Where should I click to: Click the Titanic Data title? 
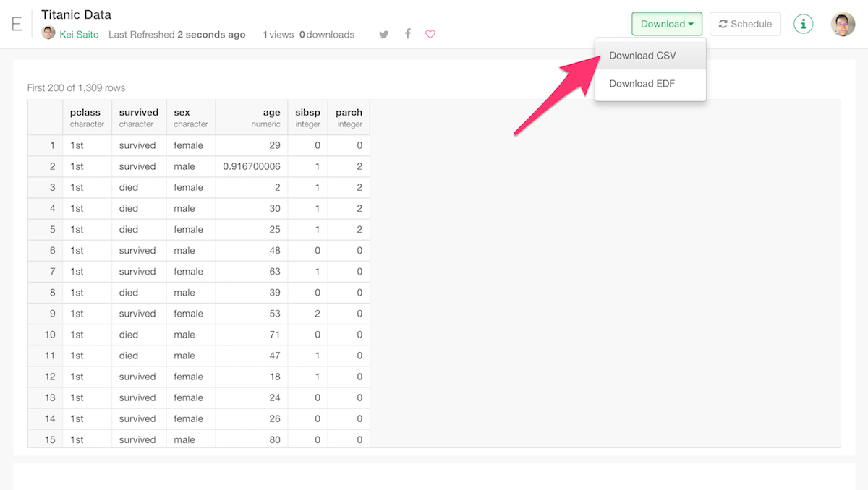coord(76,14)
